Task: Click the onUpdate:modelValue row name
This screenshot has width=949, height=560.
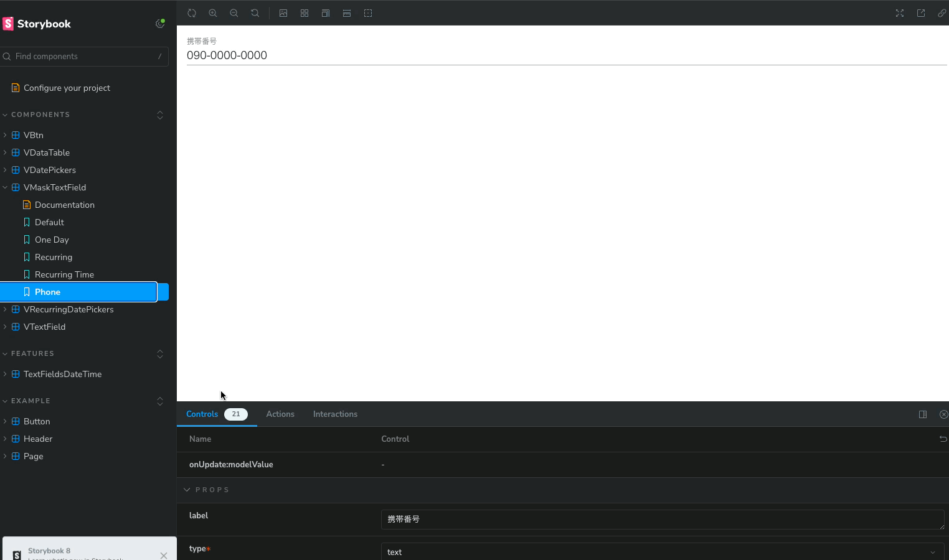Action: (231, 464)
